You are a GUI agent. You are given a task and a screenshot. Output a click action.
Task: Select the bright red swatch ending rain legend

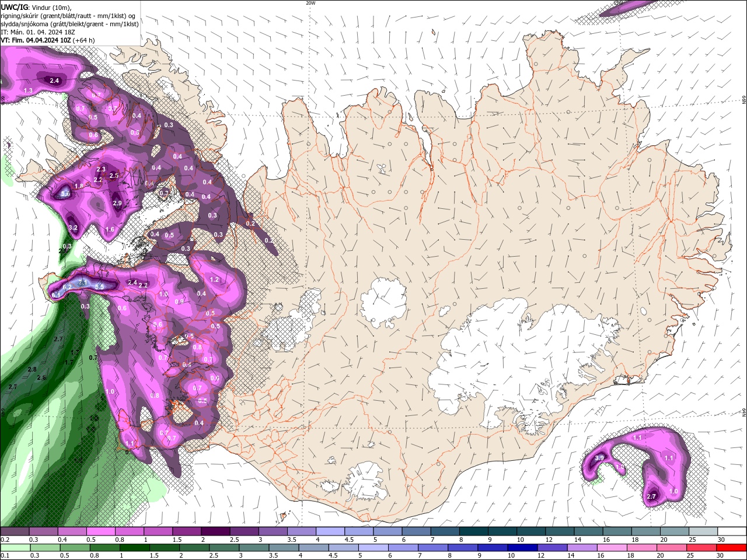pyautogui.click(x=732, y=548)
